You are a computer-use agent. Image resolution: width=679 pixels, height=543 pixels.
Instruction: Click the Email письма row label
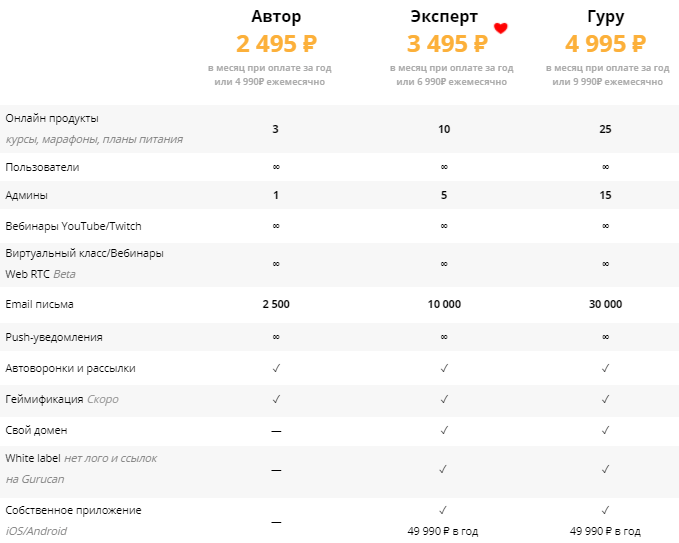[x=39, y=303]
